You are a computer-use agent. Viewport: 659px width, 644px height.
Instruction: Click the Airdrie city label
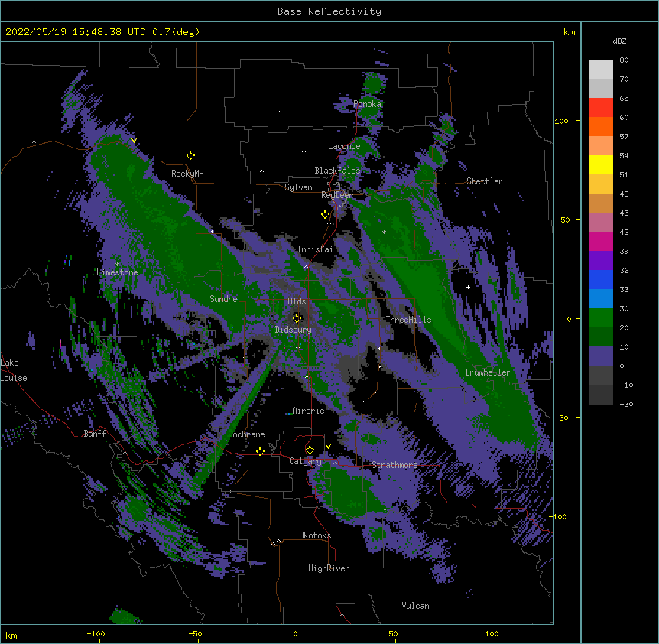coord(309,411)
